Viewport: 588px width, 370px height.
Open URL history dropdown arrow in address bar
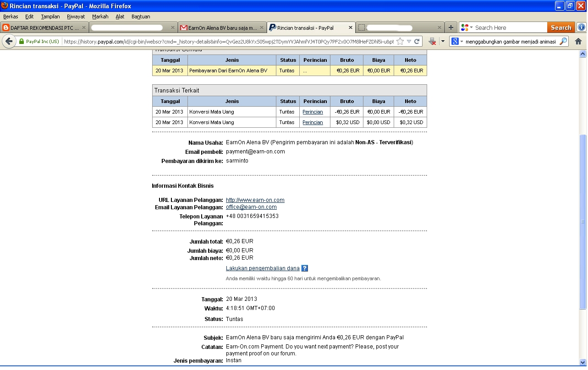pyautogui.click(x=409, y=41)
